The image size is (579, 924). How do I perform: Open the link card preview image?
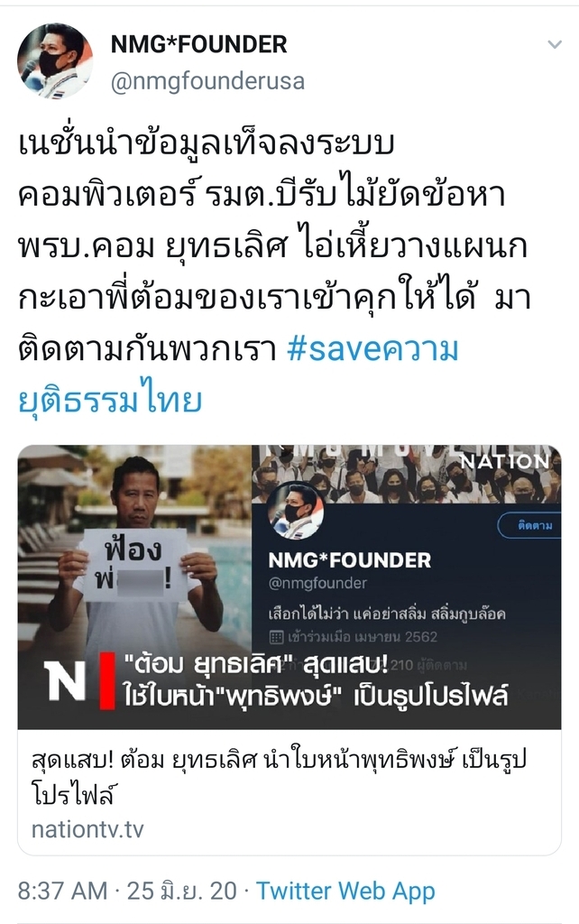[x=289, y=587]
